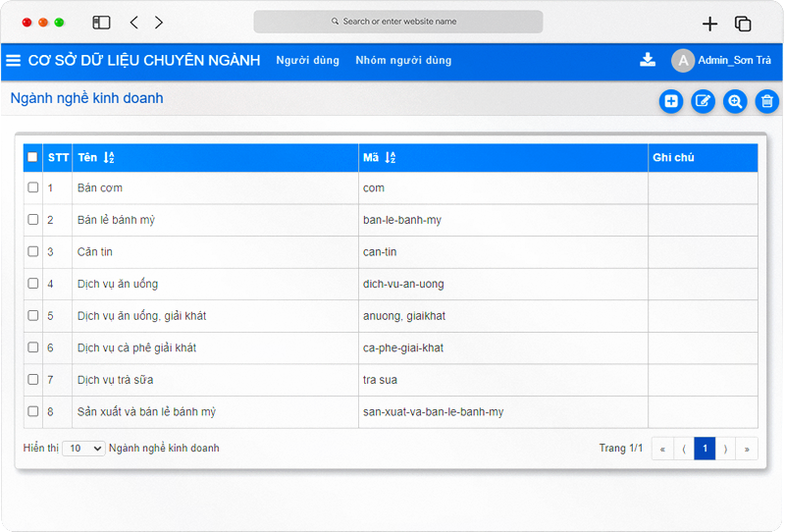Click the dich-vu-an-uong code cell
The height and width of the screenshot is (532, 785).
coord(503,284)
